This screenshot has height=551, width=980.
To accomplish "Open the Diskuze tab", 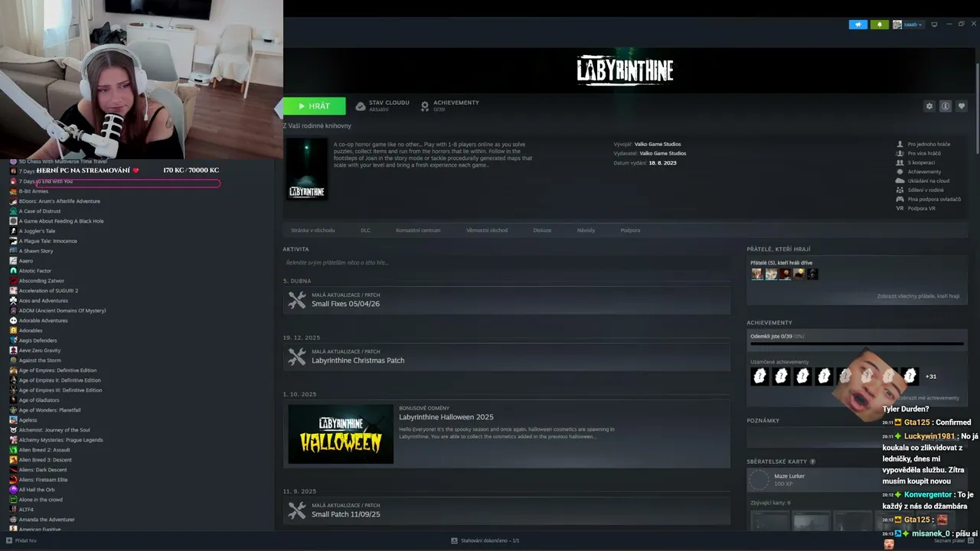I will pyautogui.click(x=542, y=230).
